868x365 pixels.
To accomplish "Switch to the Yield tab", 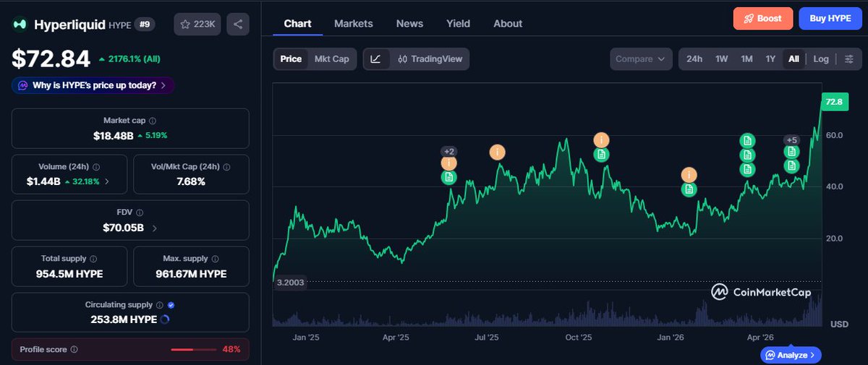I will [x=459, y=23].
